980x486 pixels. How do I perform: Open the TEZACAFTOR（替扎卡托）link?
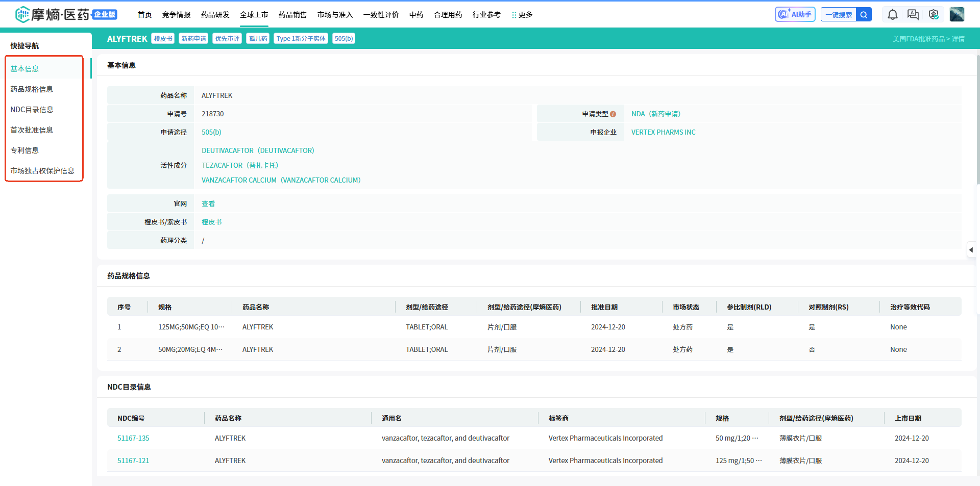tap(240, 165)
